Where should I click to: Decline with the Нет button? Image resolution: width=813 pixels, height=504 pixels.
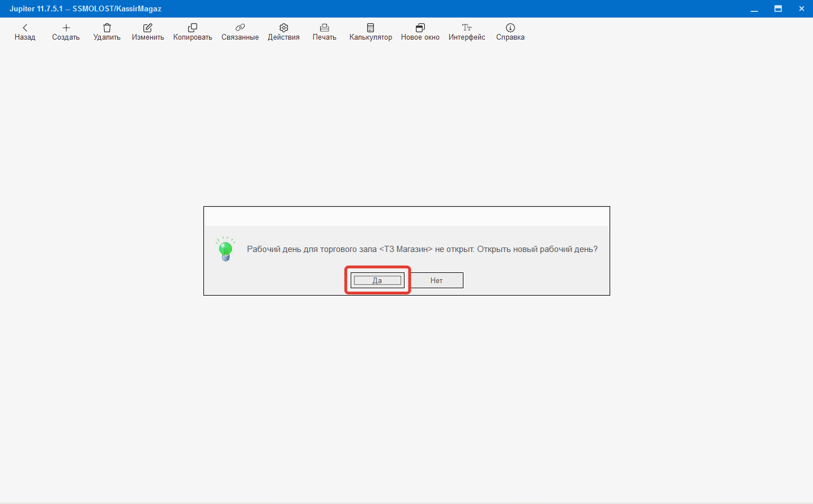point(436,280)
